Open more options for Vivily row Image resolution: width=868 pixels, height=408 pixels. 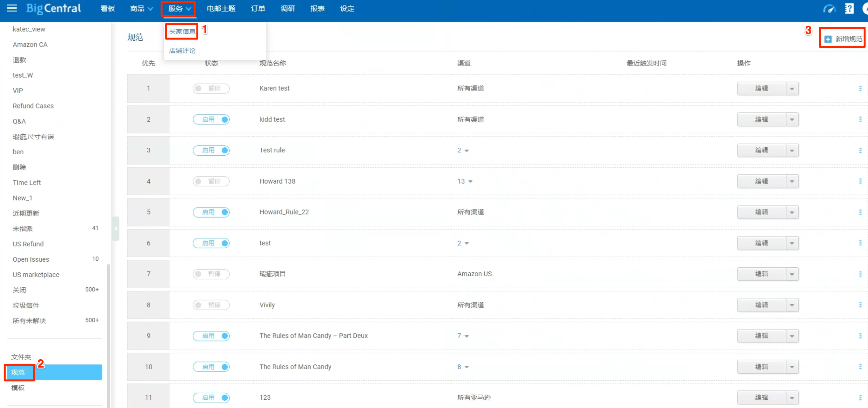(x=860, y=305)
